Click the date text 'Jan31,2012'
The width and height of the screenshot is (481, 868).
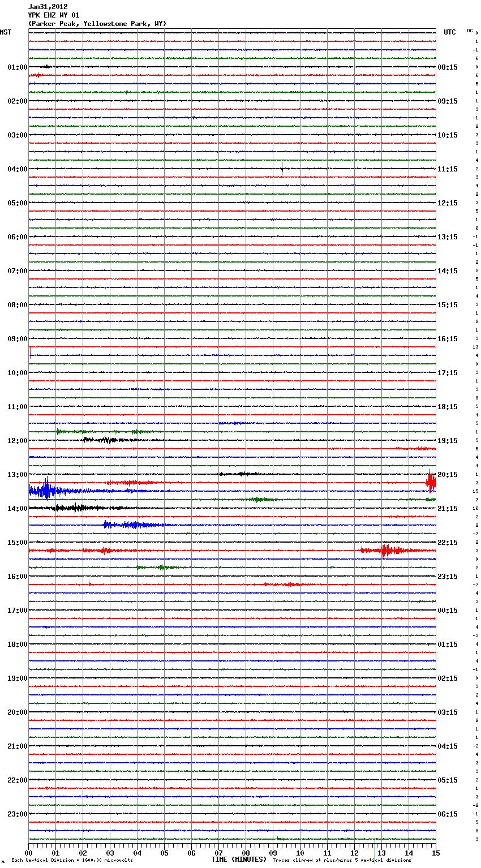pyautogui.click(x=48, y=7)
